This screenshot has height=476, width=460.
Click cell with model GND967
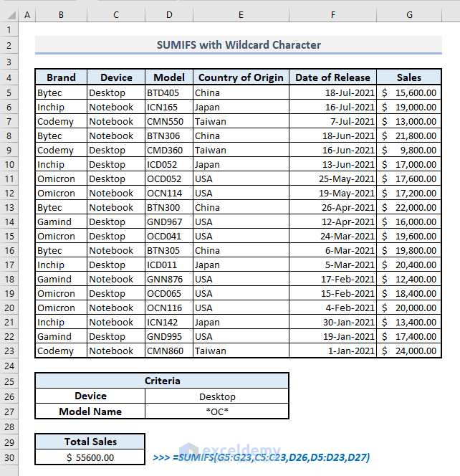(x=169, y=222)
